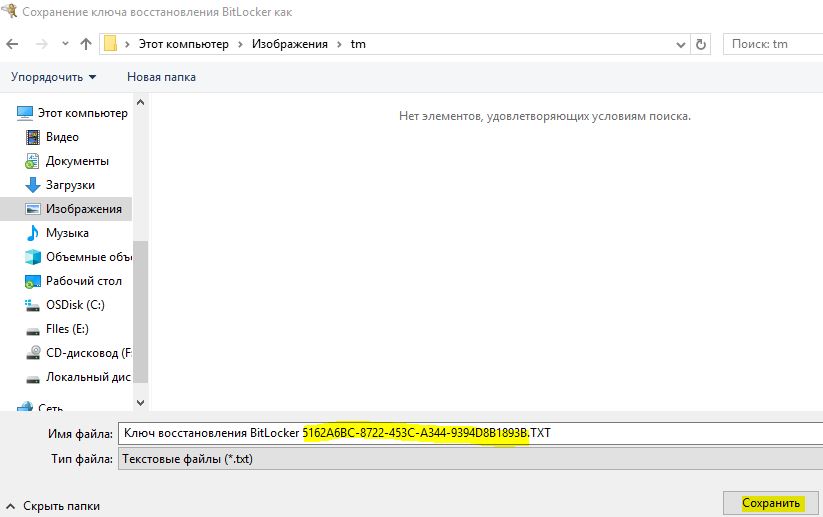The image size is (823, 517).
Task: Open 'Музыка' folder in sidebar
Action: (x=67, y=233)
